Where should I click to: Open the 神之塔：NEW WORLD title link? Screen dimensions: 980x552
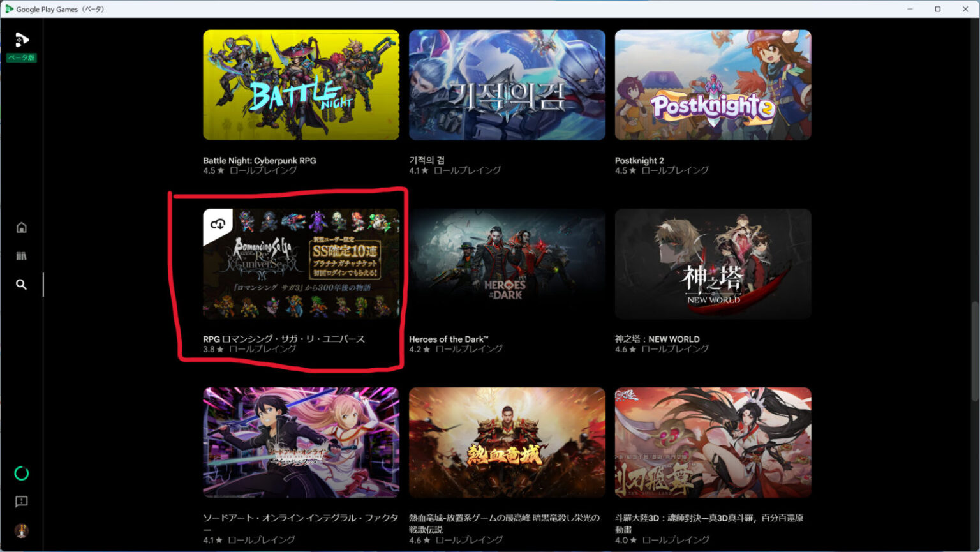657,339
